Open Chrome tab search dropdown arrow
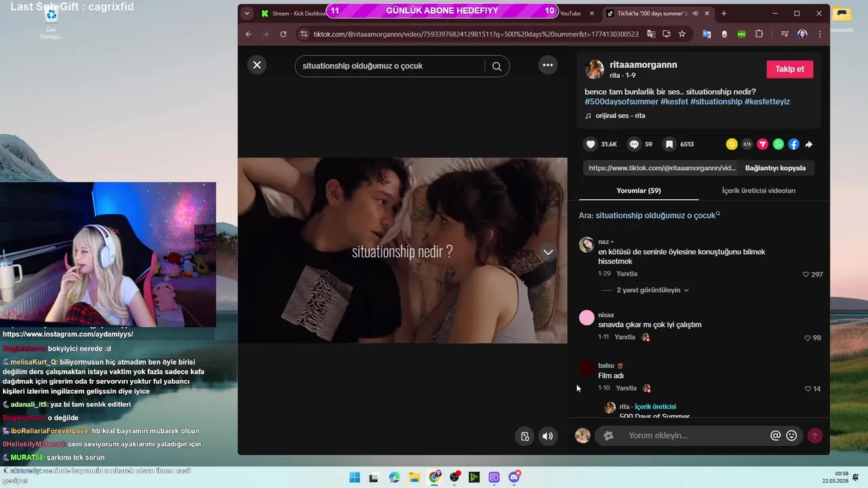 pyautogui.click(x=247, y=14)
